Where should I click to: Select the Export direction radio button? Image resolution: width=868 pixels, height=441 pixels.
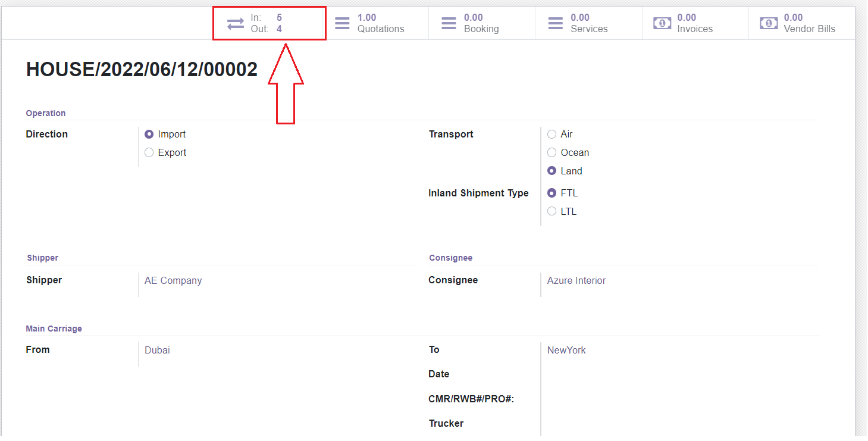149,153
